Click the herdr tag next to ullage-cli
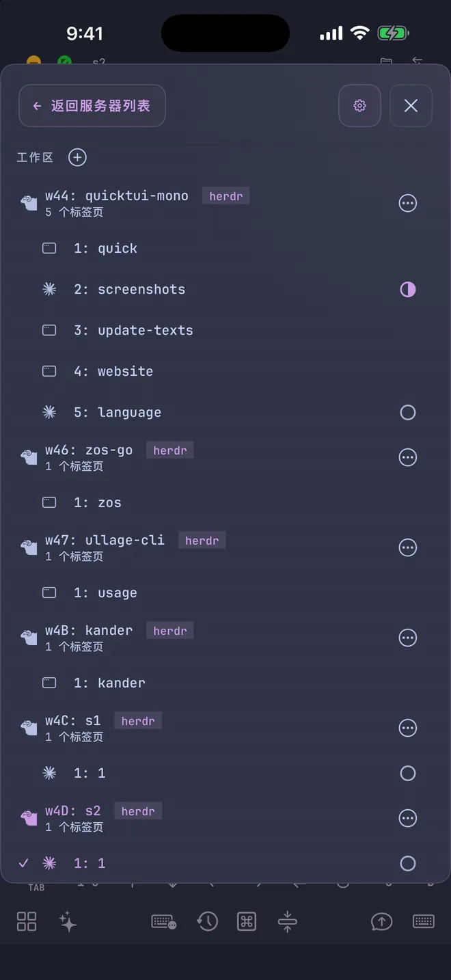Image resolution: width=451 pixels, height=980 pixels. pos(202,541)
